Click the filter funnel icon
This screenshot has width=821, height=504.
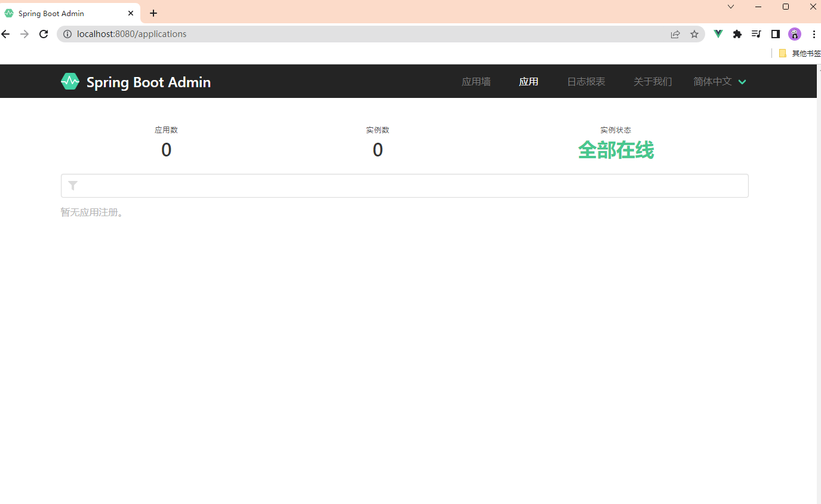[73, 186]
